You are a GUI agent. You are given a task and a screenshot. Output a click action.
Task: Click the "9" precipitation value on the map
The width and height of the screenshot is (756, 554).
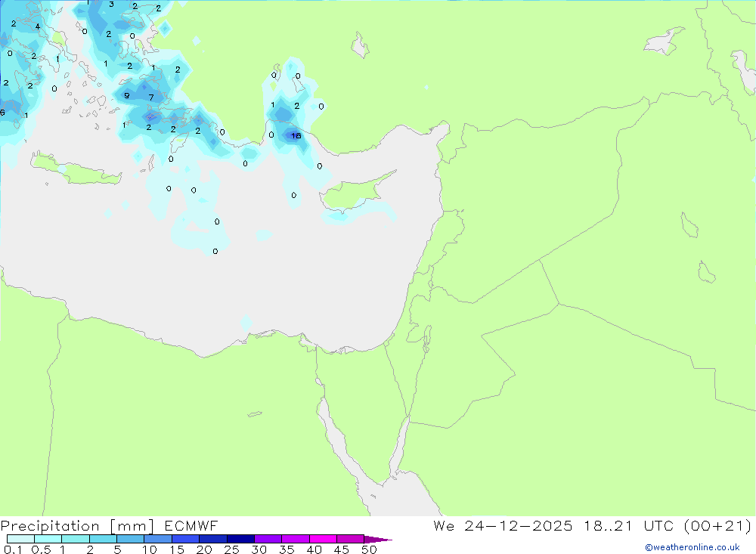[127, 95]
